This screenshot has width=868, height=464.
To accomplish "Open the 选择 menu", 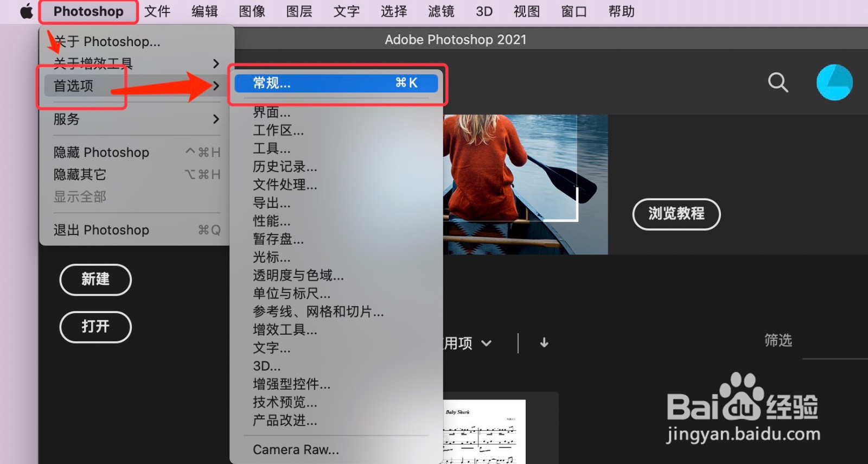I will (x=394, y=11).
